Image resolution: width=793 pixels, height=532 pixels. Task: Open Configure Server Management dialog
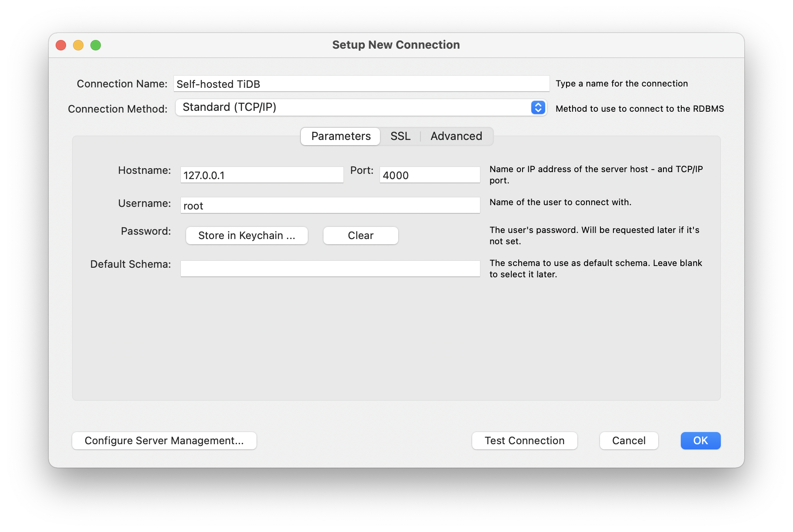tap(164, 440)
